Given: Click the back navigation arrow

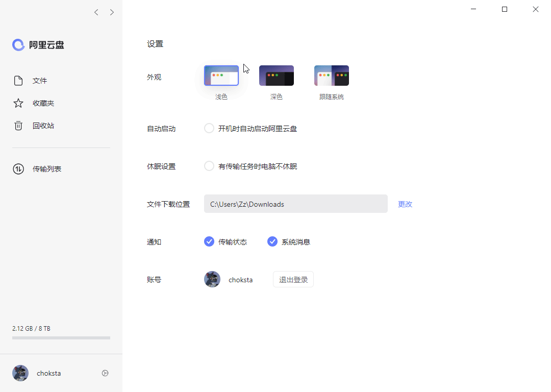Looking at the screenshot, I should click(x=96, y=12).
